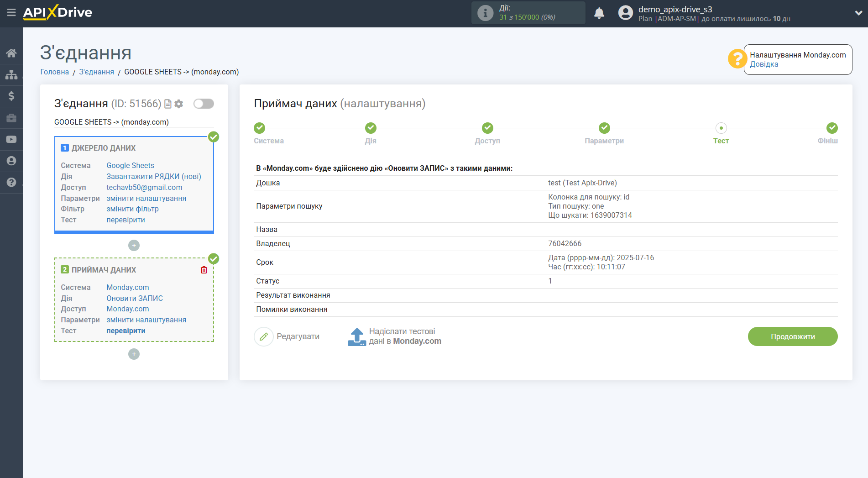Click the ПРИЙМАЧ ДАНИХ block header
Screen dimensions: 868x478
coord(104,270)
